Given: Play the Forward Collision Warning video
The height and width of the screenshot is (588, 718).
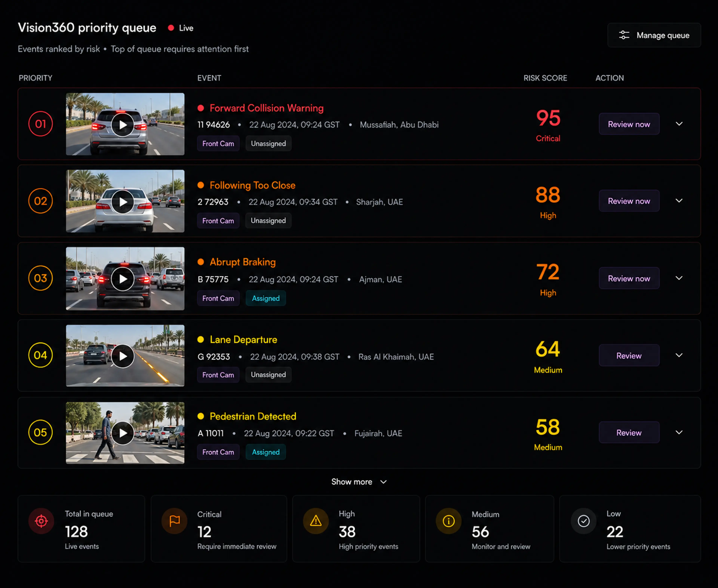Looking at the screenshot, I should [x=123, y=125].
